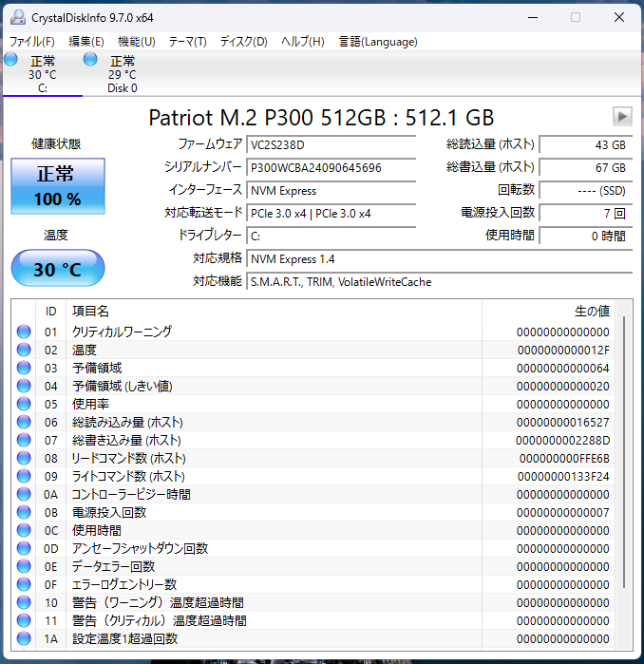Click status orb for ID 01 row
The width and height of the screenshot is (644, 664).
point(24,332)
